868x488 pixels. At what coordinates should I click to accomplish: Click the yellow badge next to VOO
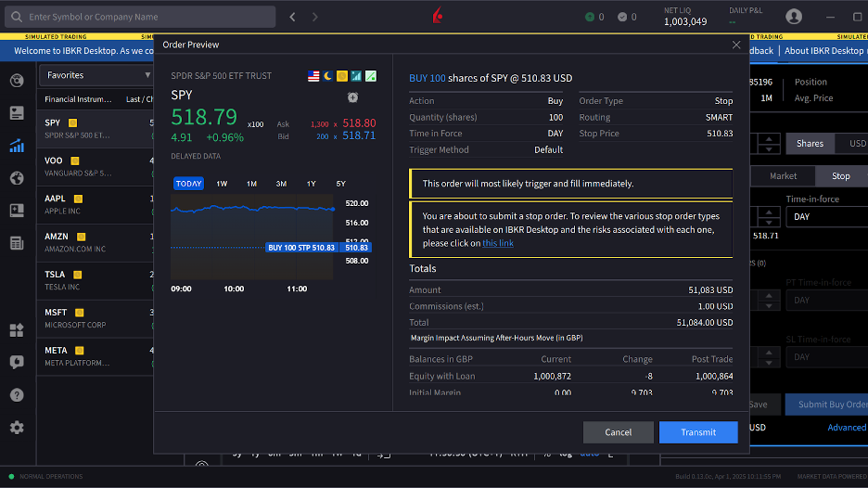coord(75,161)
